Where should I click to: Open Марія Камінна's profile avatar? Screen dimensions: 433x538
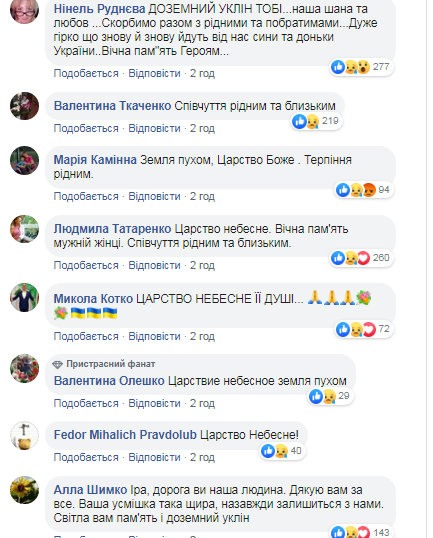(24, 160)
